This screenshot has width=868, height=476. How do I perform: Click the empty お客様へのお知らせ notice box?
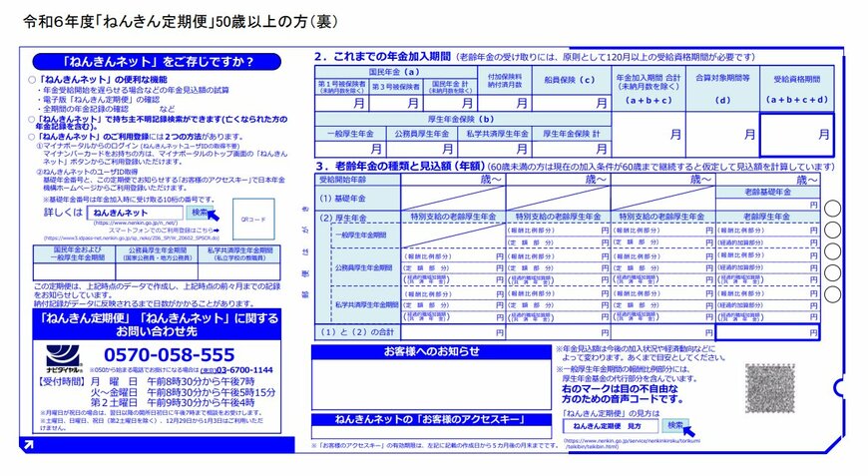pyautogui.click(x=431, y=384)
